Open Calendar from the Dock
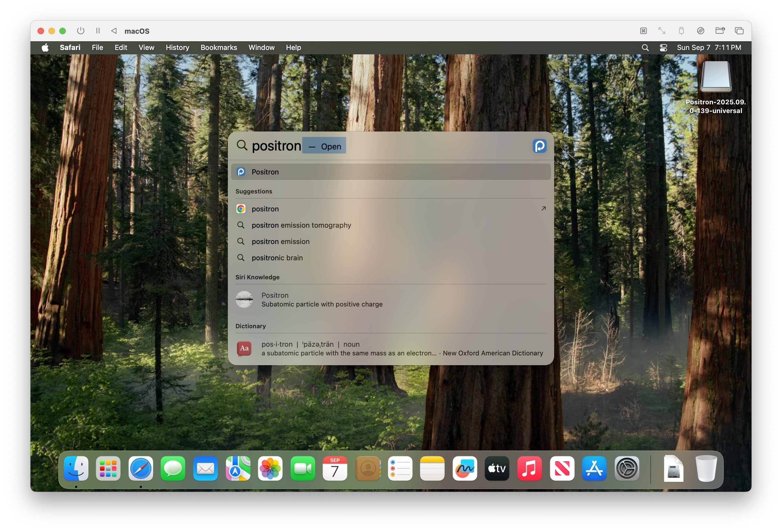 click(x=335, y=468)
